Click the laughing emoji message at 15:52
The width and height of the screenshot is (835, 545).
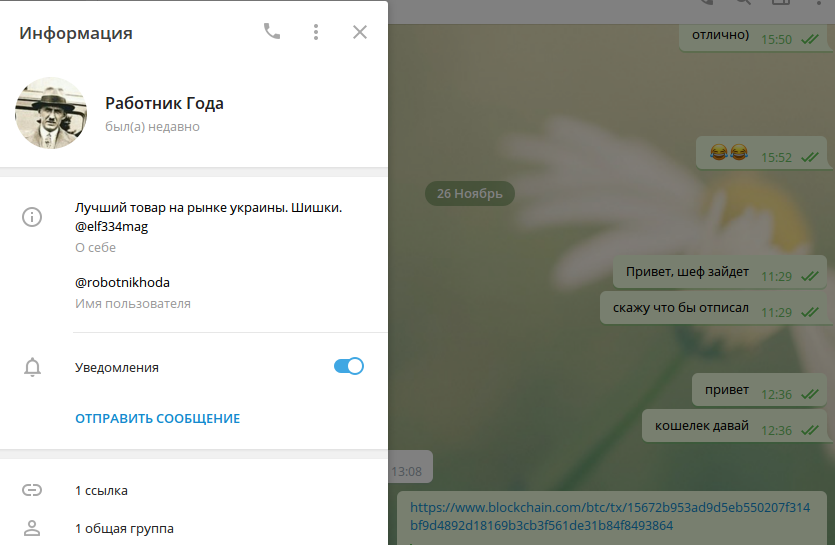tap(729, 153)
